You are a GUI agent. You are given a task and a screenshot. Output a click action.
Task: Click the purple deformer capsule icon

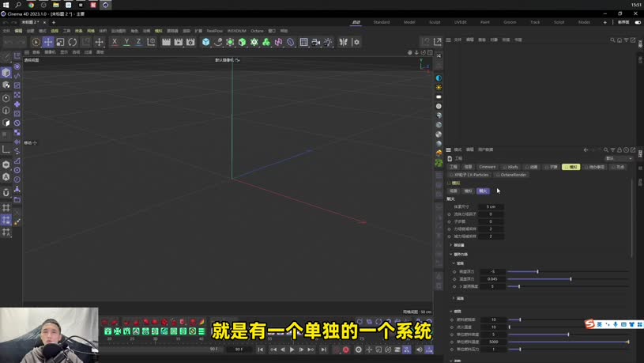coord(290,42)
